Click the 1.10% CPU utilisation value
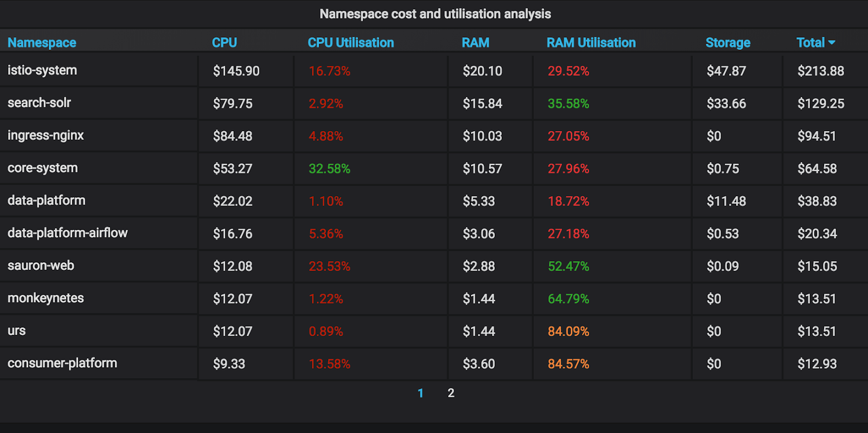The width and height of the screenshot is (868, 433). click(x=326, y=201)
